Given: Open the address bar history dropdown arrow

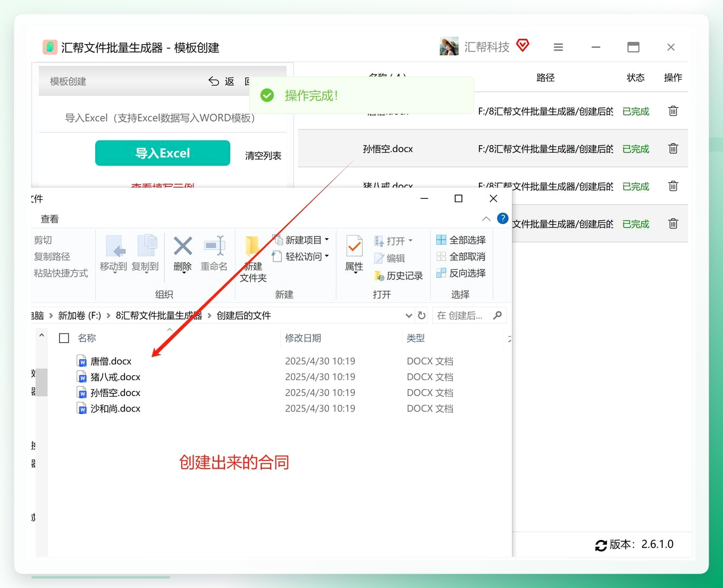Looking at the screenshot, I should click(x=409, y=315).
